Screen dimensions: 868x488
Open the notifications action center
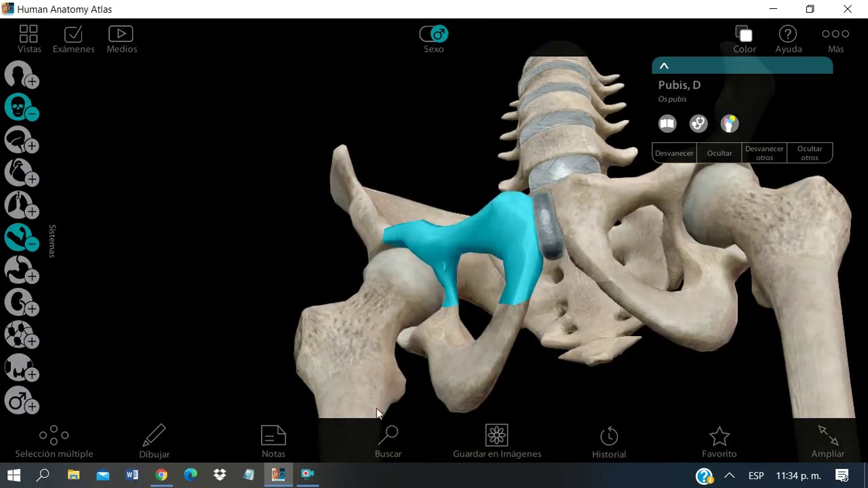842,476
